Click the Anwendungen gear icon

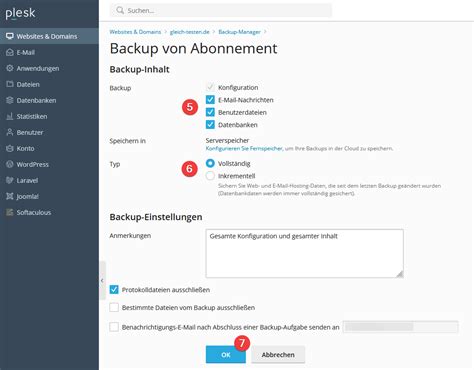(10, 68)
